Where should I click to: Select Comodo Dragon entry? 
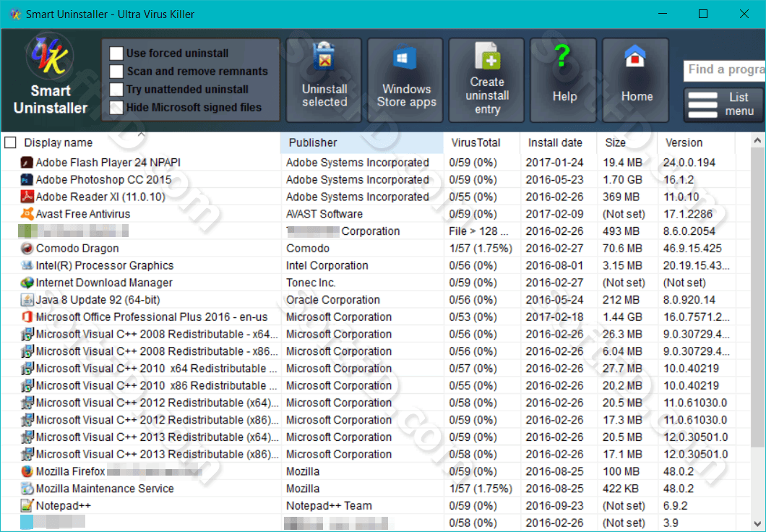click(77, 248)
